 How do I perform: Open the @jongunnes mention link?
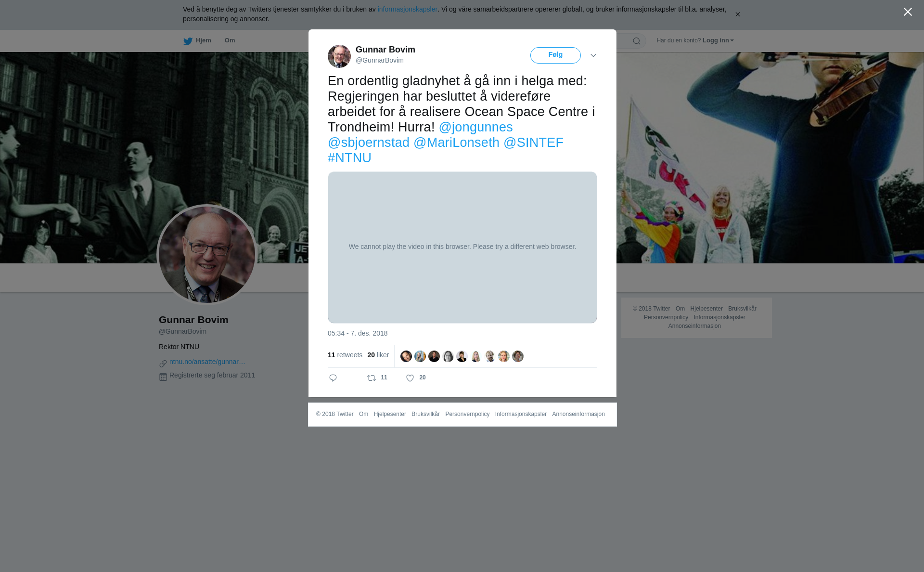pyautogui.click(x=475, y=127)
